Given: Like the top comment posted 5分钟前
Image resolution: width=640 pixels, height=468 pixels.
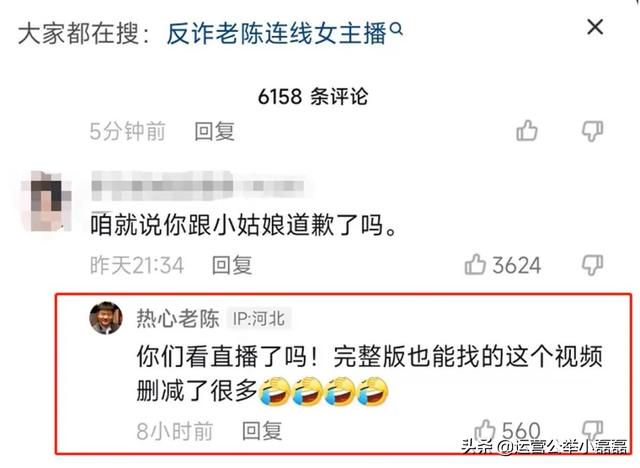Looking at the screenshot, I should pyautogui.click(x=527, y=131).
